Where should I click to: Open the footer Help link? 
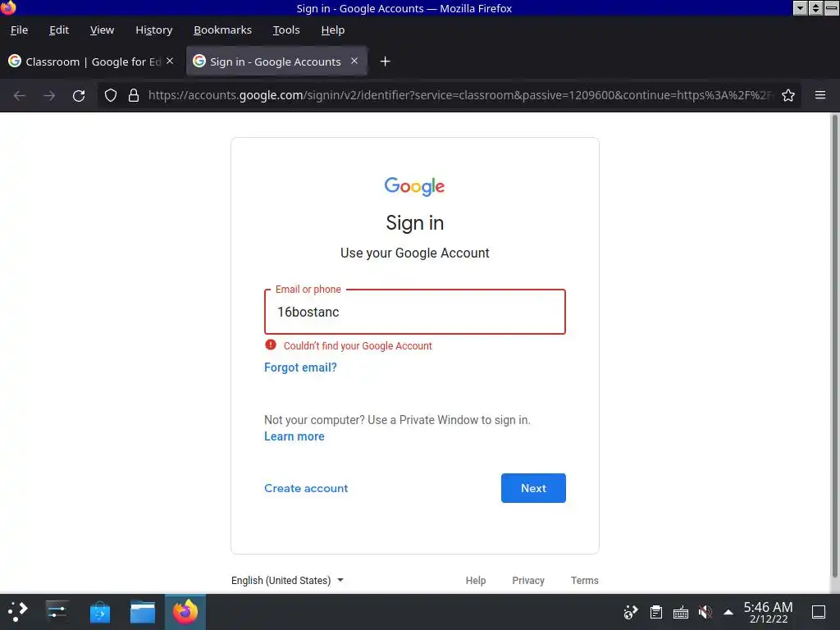[x=475, y=580]
